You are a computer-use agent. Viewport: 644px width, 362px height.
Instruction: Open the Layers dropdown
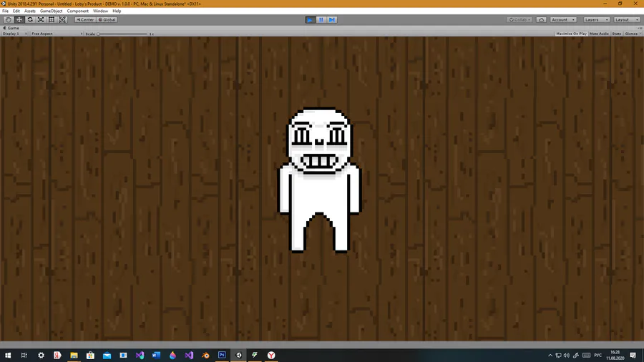tap(596, 20)
